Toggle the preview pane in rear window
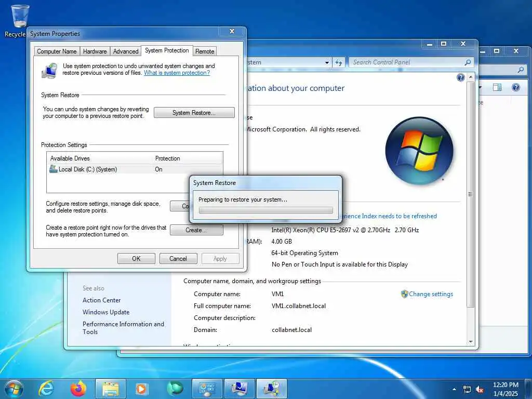The image size is (532, 399). (x=497, y=87)
